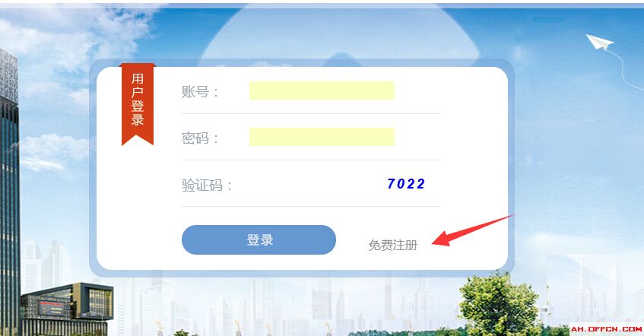This screenshot has width=644, height=336.
Task: Focus the 账号 account input field
Action: click(322, 90)
